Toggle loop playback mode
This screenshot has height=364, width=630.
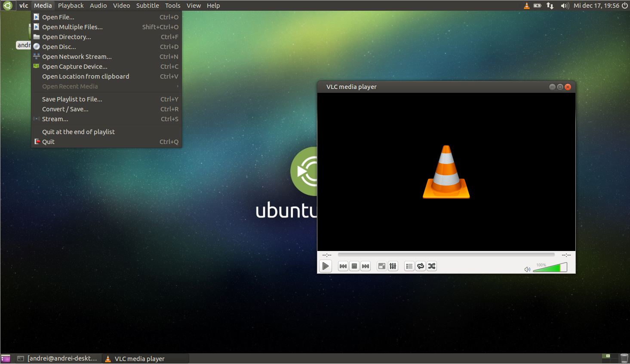[x=420, y=266]
